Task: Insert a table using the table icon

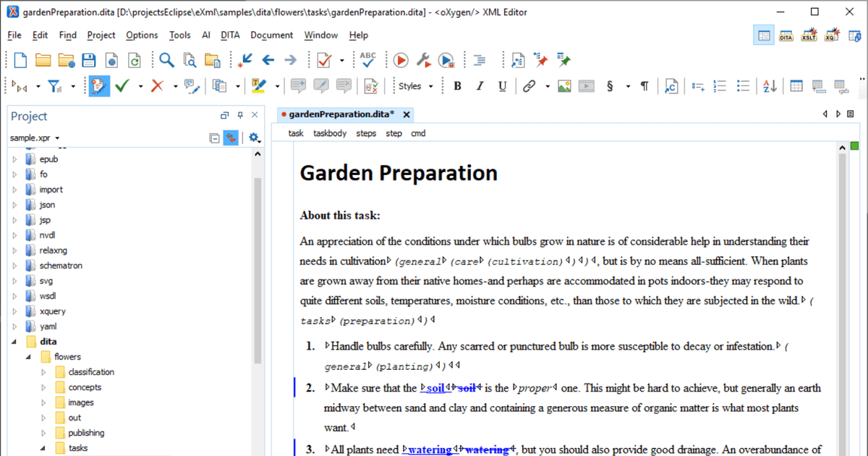Action: coord(796,86)
